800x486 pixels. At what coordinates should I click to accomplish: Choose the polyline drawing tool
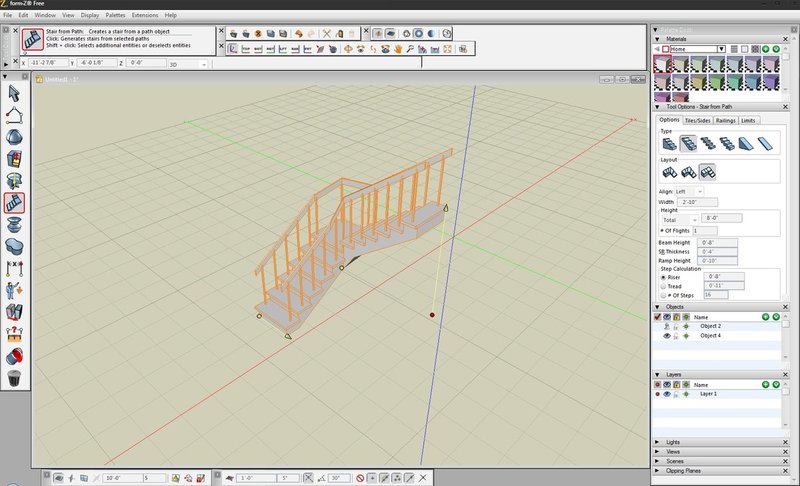14,114
